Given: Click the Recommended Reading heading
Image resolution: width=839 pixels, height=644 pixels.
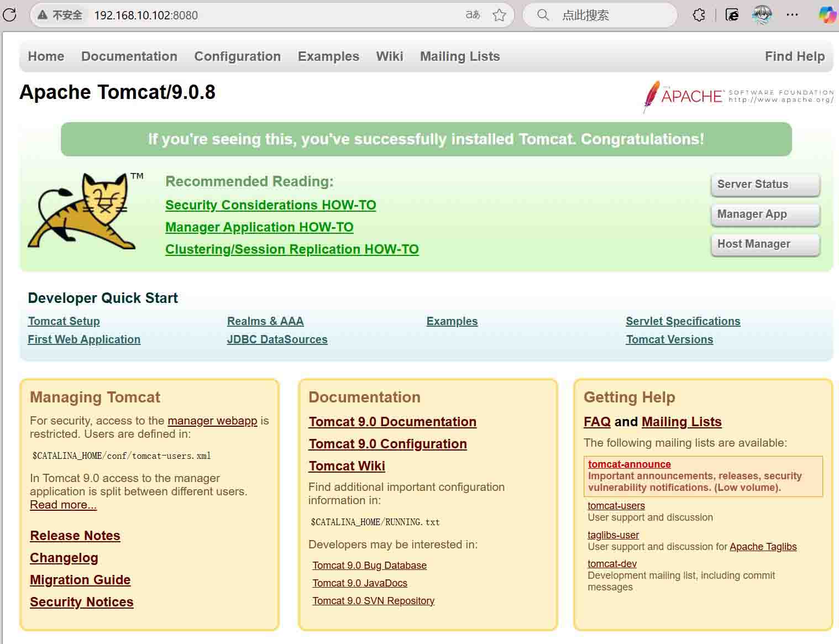Looking at the screenshot, I should (249, 181).
